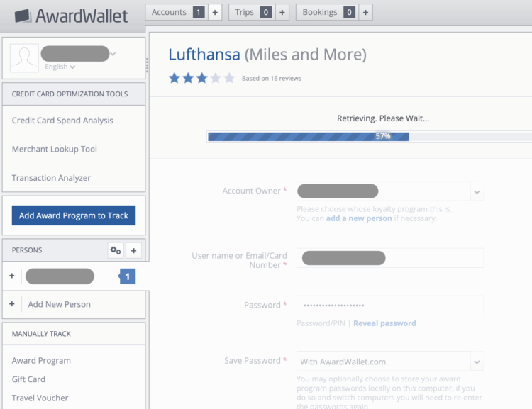Click the AwardWallet logo

pos(71,16)
